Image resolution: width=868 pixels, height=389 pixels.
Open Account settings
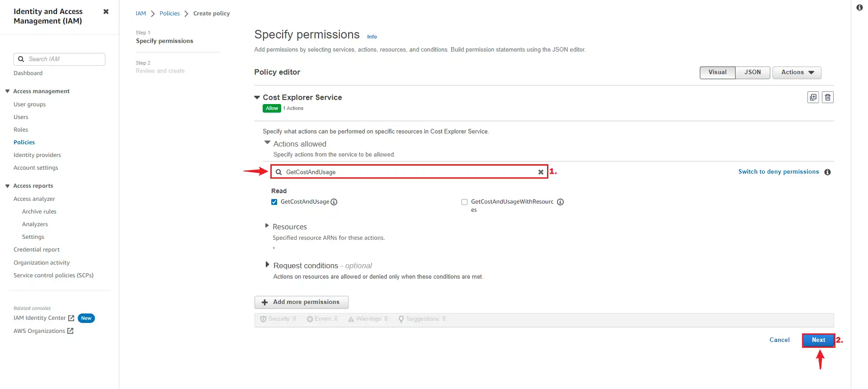[x=36, y=168]
